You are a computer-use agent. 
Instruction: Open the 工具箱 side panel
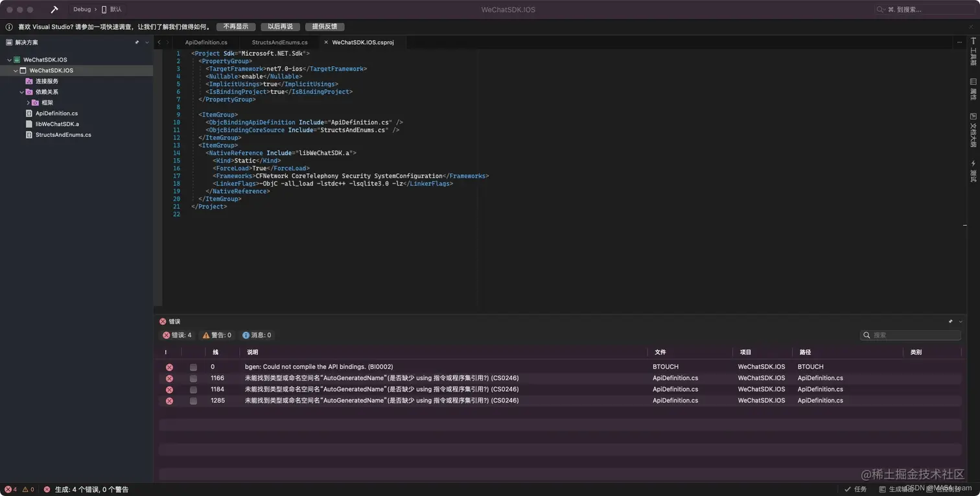(x=973, y=53)
